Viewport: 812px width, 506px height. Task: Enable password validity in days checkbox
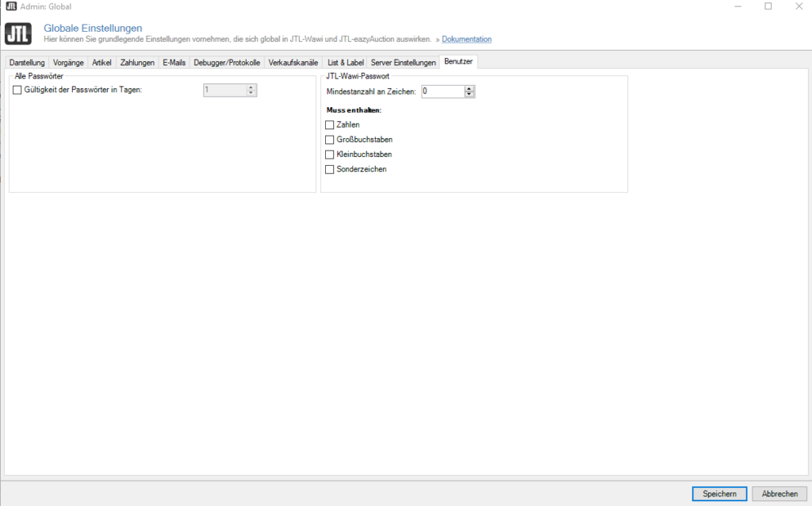(17, 90)
